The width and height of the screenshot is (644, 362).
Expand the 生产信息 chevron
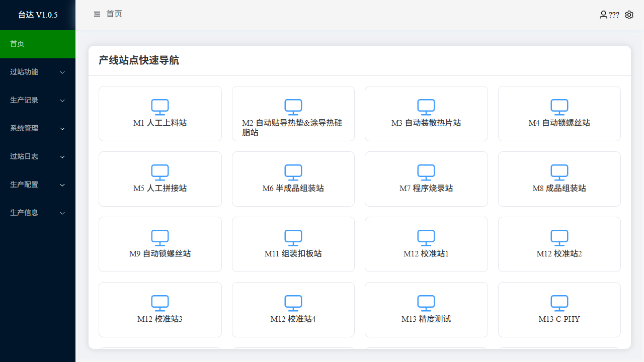(x=62, y=213)
